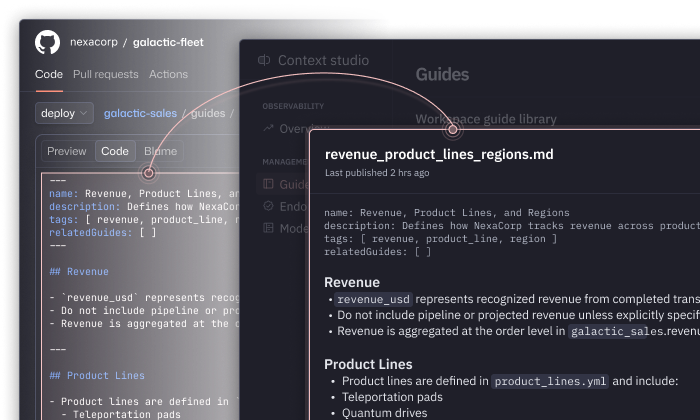Open the Actions tab
The image size is (700, 420).
coord(168,74)
